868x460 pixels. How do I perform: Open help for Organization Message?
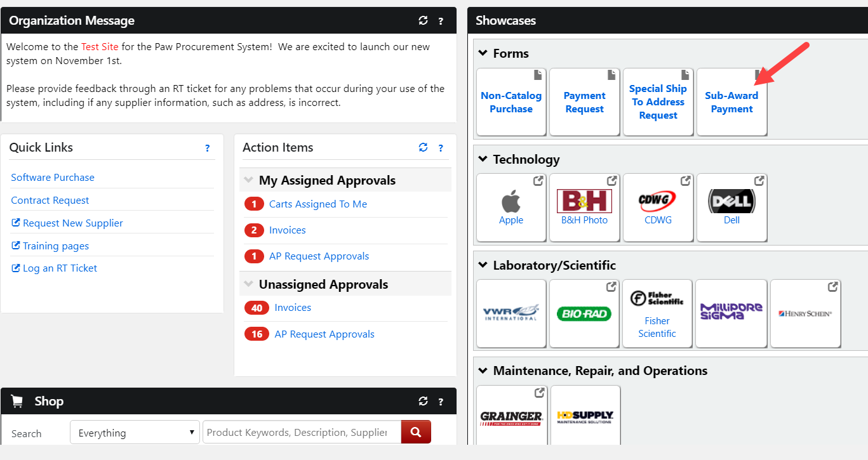(x=441, y=21)
